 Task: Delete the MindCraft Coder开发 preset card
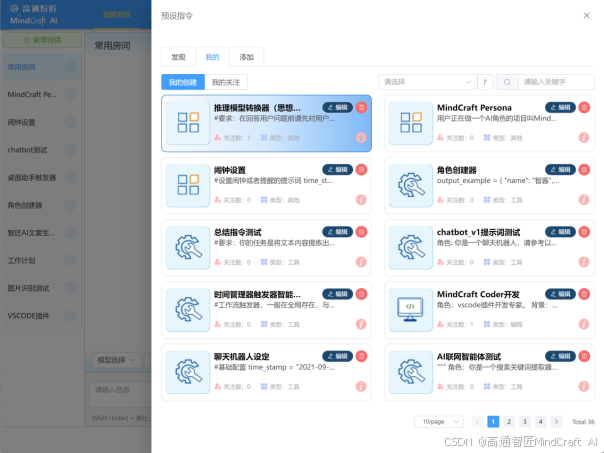pos(584,294)
